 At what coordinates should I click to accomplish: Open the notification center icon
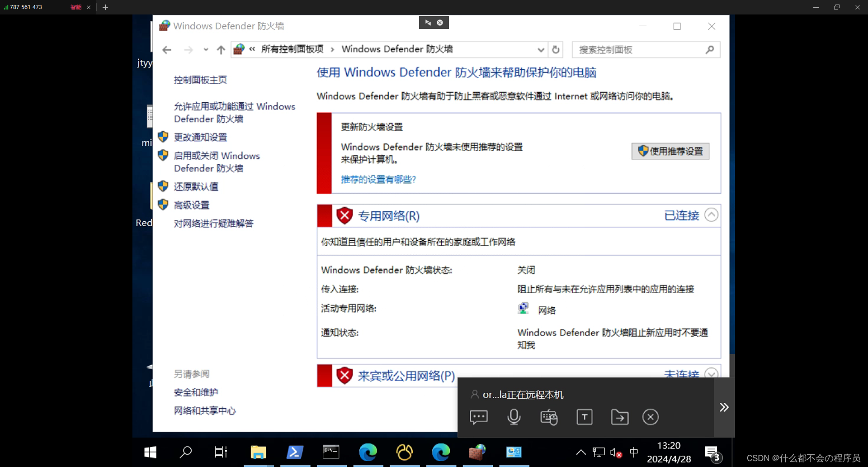713,454
